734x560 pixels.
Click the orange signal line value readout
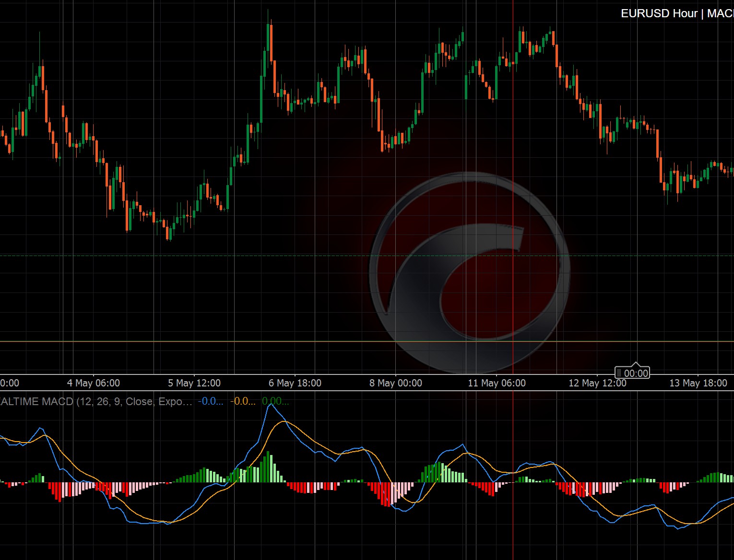tap(243, 401)
